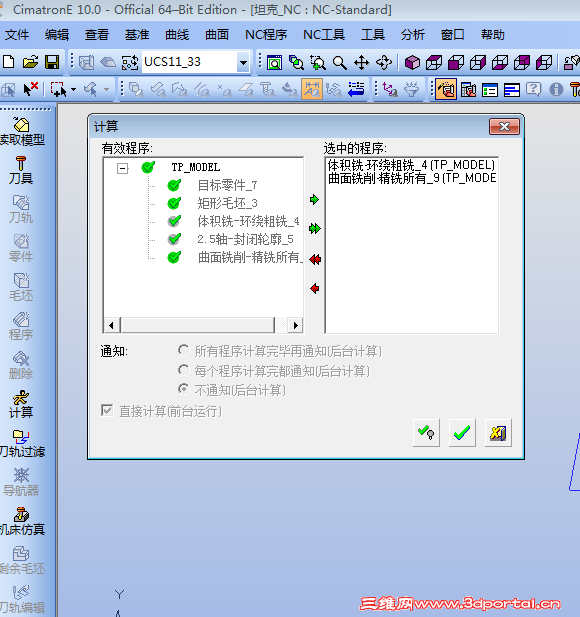Select 所有程序计算完毕再通知 radio option
The image size is (580, 617).
pos(183,350)
